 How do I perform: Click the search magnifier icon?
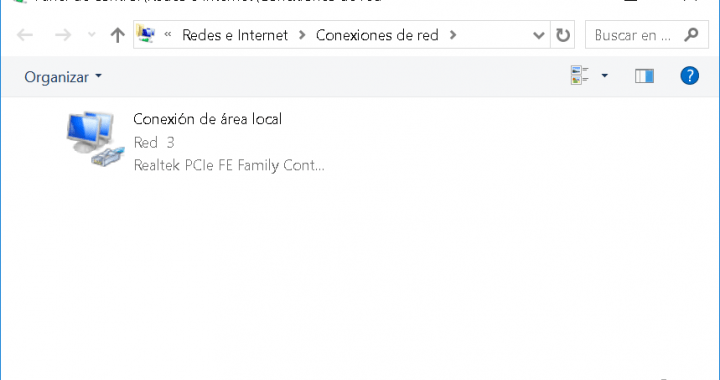(691, 34)
